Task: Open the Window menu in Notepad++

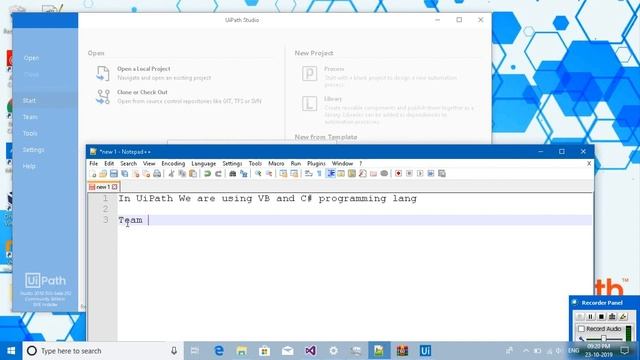Action: 342,163
